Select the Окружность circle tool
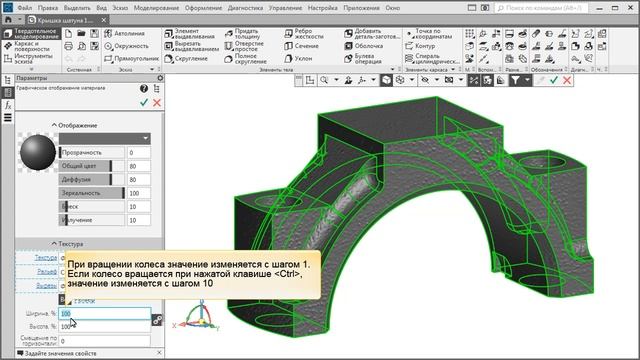The width and height of the screenshot is (640, 360). (126, 46)
